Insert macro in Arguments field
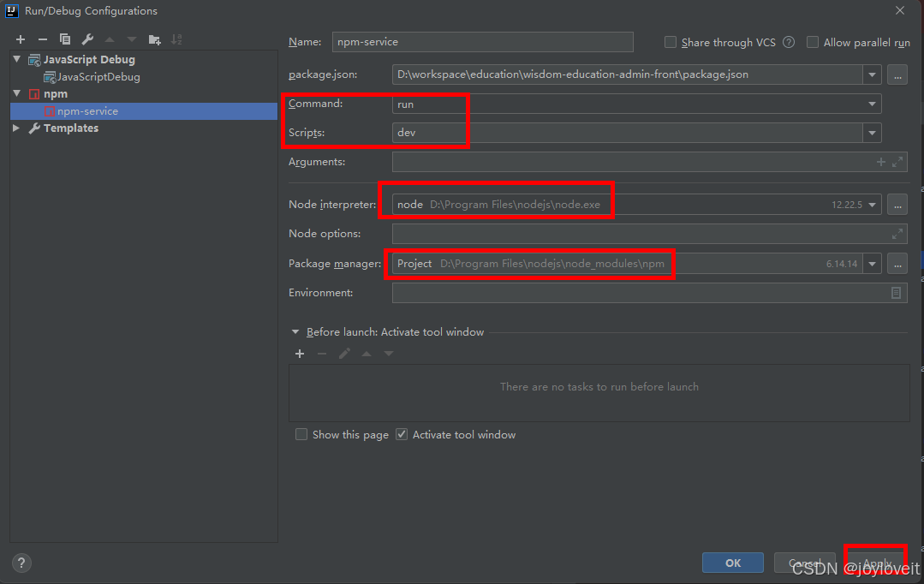 [881, 162]
